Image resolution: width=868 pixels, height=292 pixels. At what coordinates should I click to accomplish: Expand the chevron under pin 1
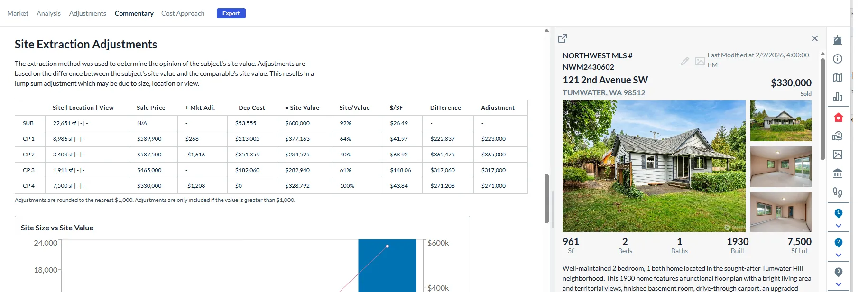point(839,226)
